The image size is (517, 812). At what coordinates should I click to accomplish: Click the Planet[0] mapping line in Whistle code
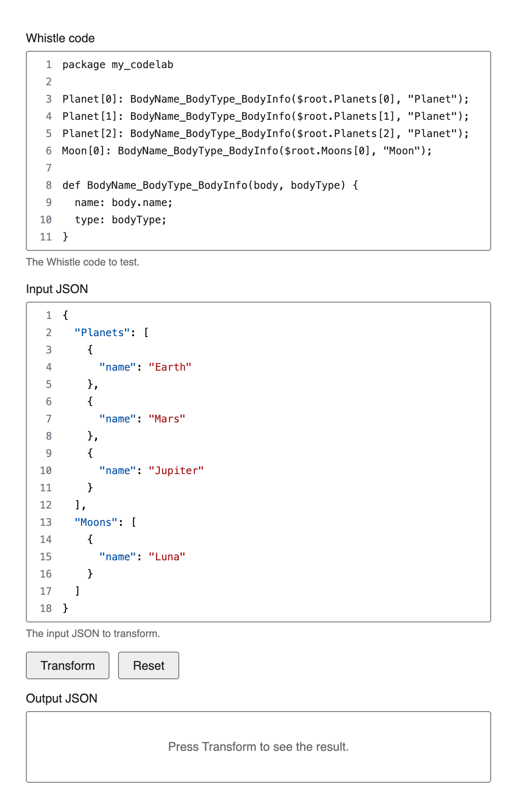[x=265, y=99]
